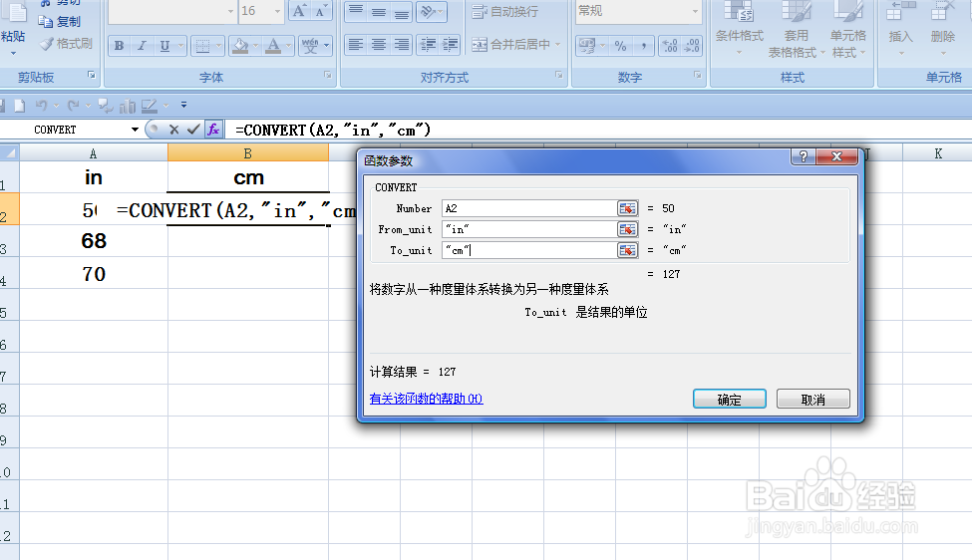Viewport: 972px width, 560px height.
Task: Click 复制 copy button
Action: [x=60, y=22]
